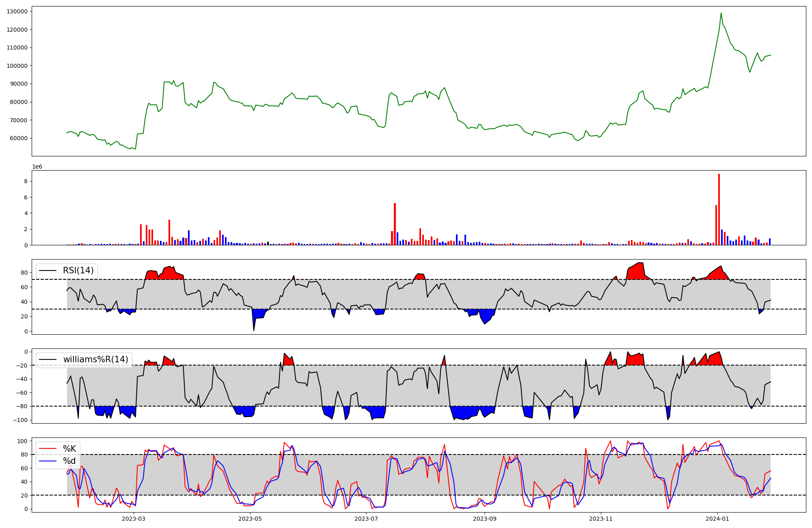
Task: Click the 2023-09 x-axis date label
Action: (x=485, y=519)
